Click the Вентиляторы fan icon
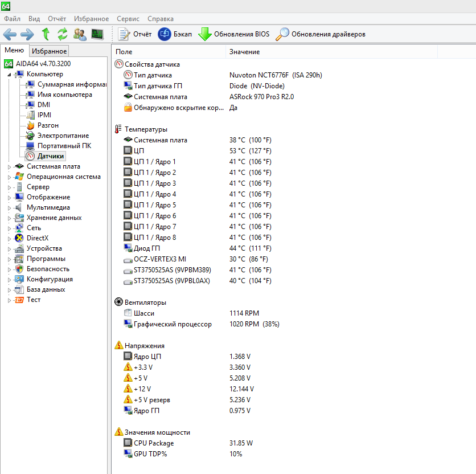 tap(118, 302)
